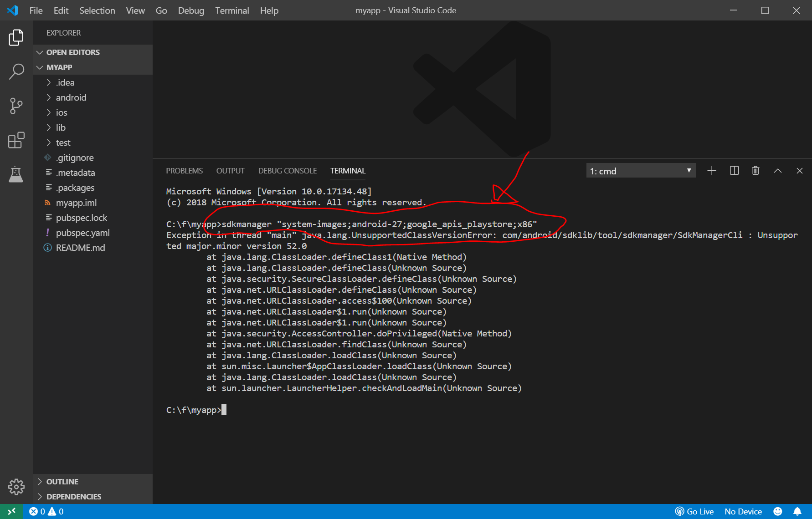This screenshot has width=812, height=519.
Task: Click the terminal prompt C:\f\myapp> input
Action: click(x=196, y=410)
